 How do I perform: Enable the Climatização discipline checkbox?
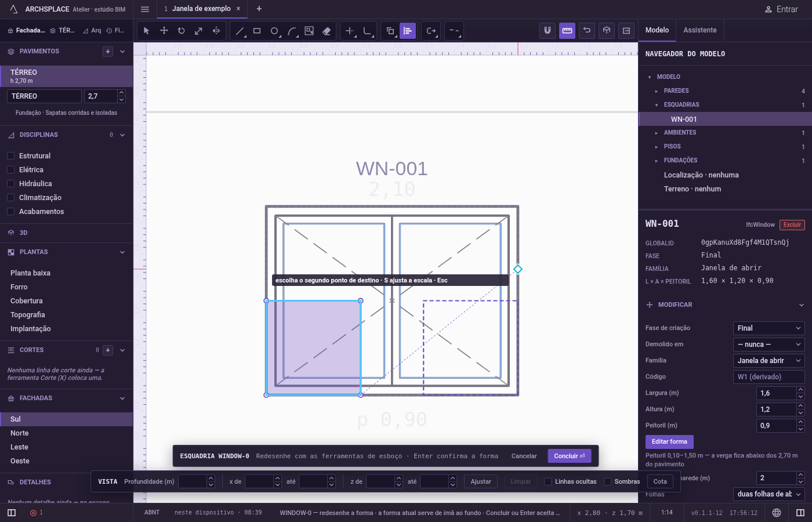tap(10, 198)
